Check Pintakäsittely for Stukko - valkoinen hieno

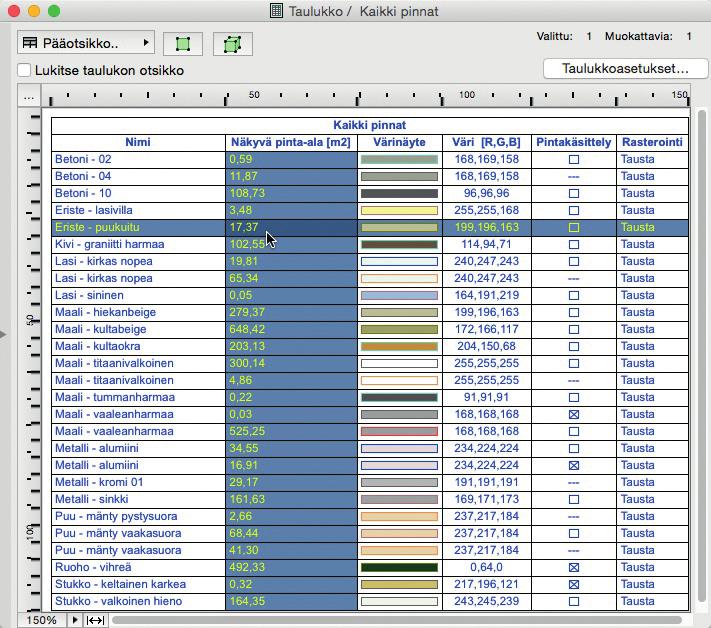pos(574,602)
